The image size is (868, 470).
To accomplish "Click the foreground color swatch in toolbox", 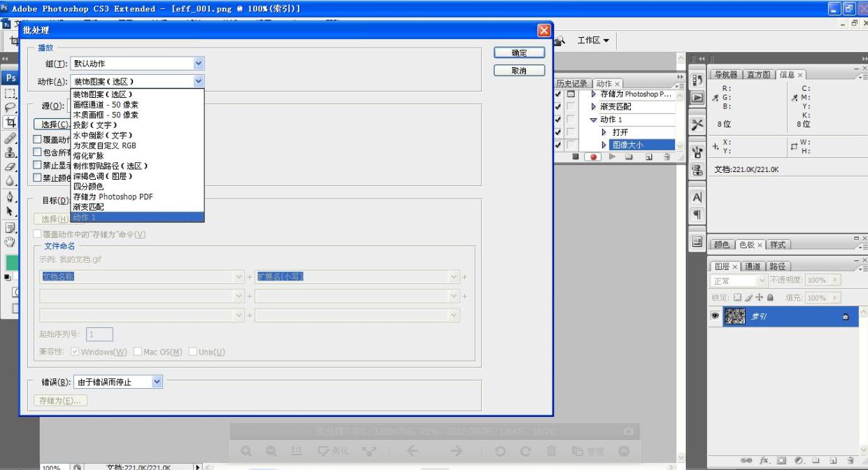I will tap(10, 262).
